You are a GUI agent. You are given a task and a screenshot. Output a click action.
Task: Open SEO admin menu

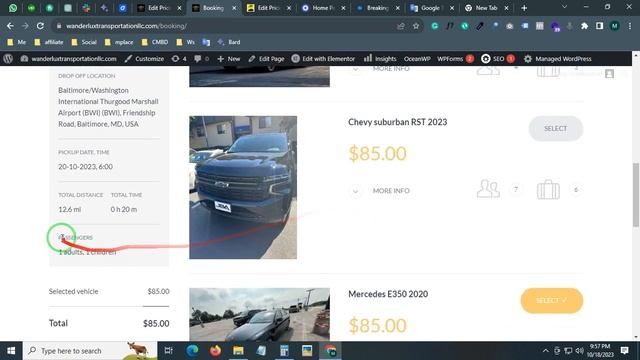pyautogui.click(x=498, y=59)
